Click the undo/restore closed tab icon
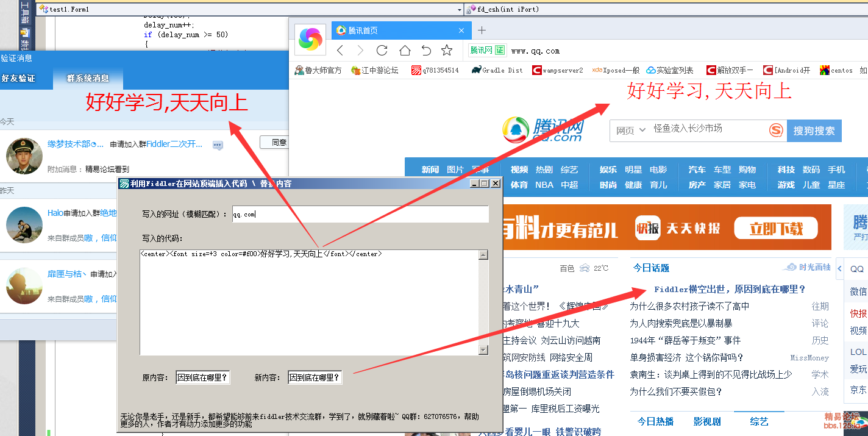 (x=426, y=50)
